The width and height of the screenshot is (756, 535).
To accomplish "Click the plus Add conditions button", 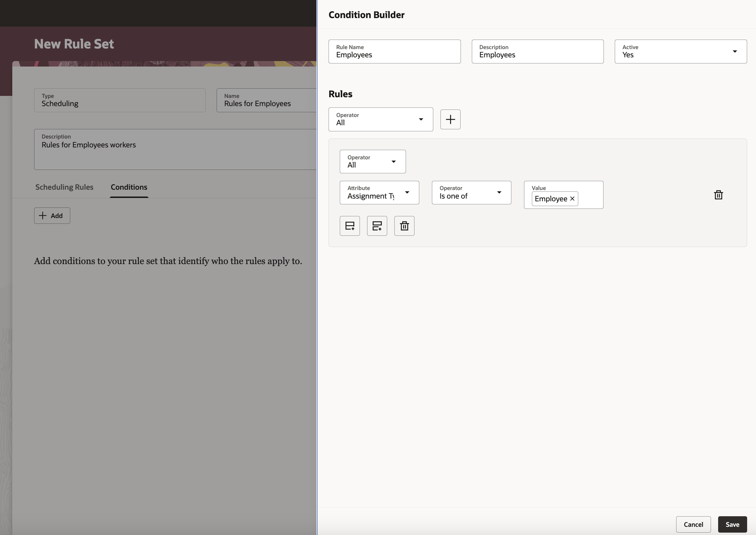I will (x=52, y=216).
